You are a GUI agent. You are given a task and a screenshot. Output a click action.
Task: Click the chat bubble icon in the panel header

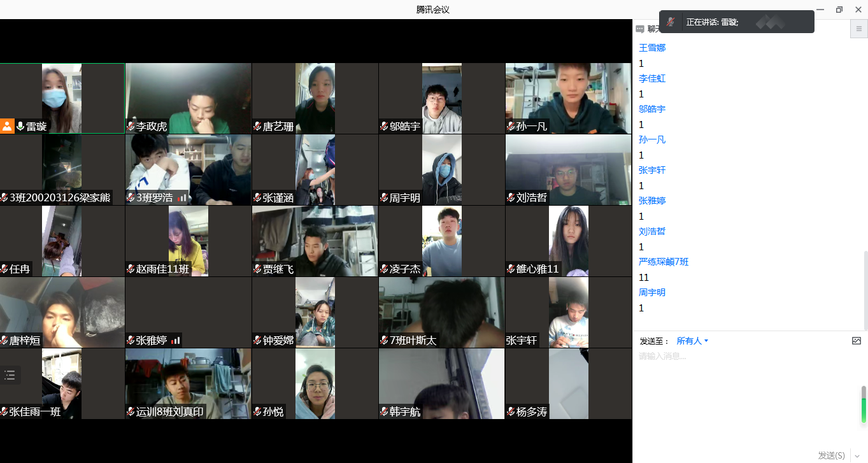(x=640, y=29)
